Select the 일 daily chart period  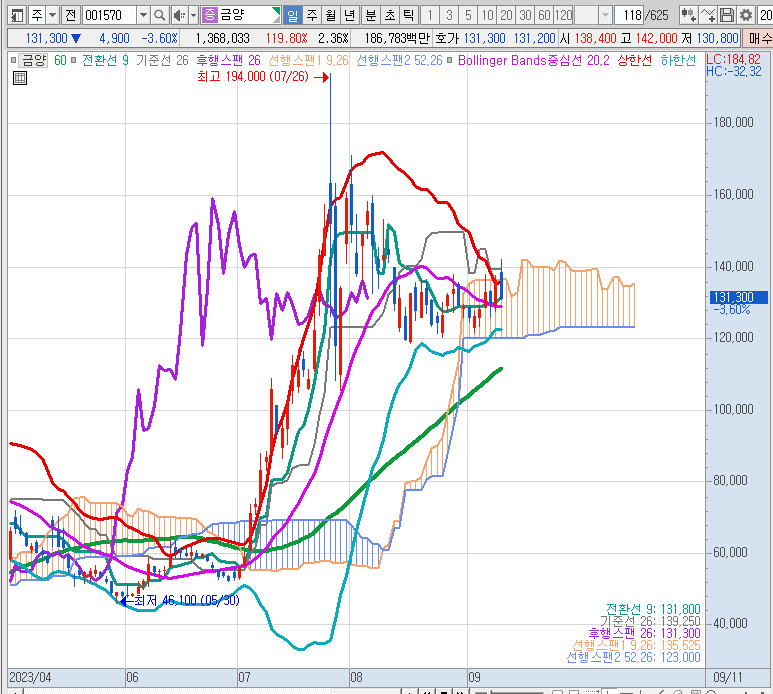pos(292,16)
